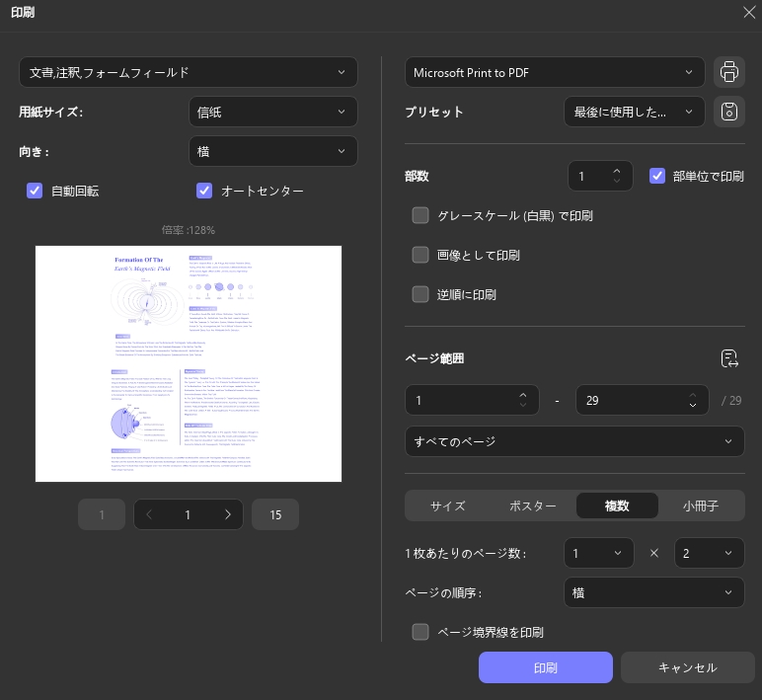This screenshot has height=700, width=762.
Task: Switch to 小冊子 tab
Action: (x=700, y=506)
